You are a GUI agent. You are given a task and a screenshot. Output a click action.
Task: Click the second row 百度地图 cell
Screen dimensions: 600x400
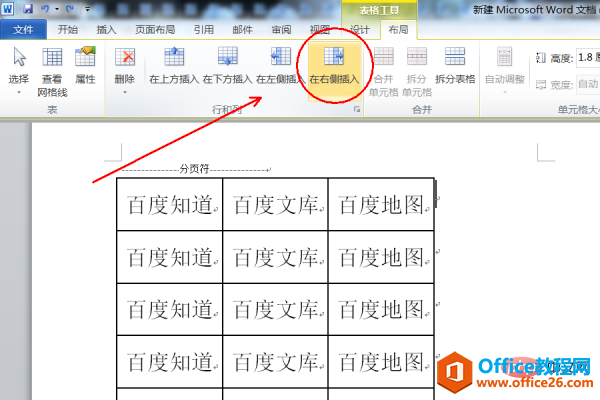click(x=381, y=257)
